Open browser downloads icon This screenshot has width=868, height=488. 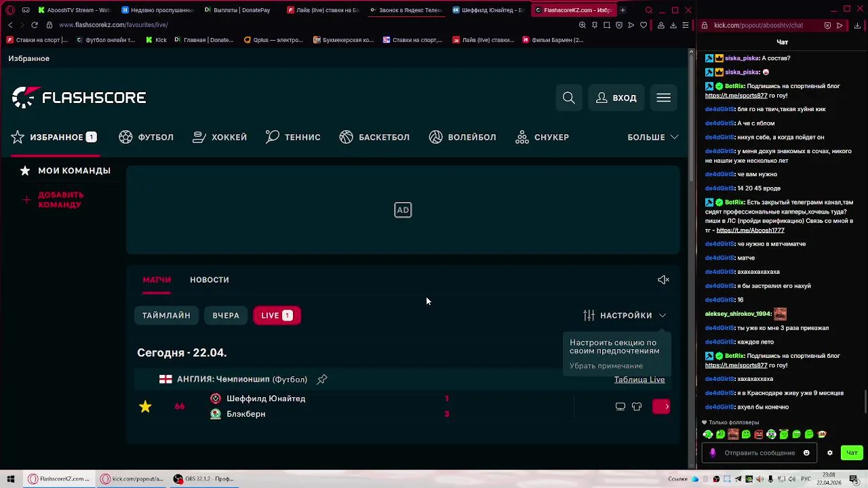tap(673, 25)
